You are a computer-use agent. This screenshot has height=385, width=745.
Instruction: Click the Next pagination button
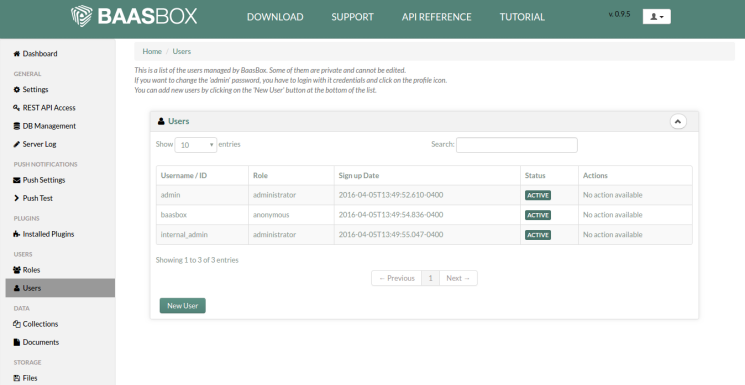click(x=458, y=278)
